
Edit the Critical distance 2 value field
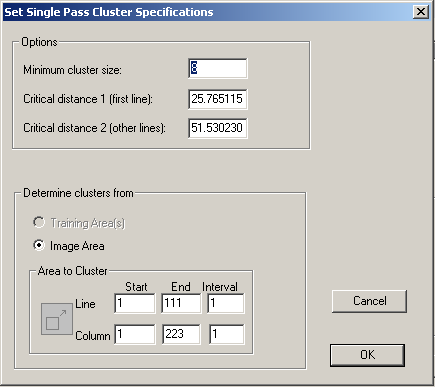point(218,128)
